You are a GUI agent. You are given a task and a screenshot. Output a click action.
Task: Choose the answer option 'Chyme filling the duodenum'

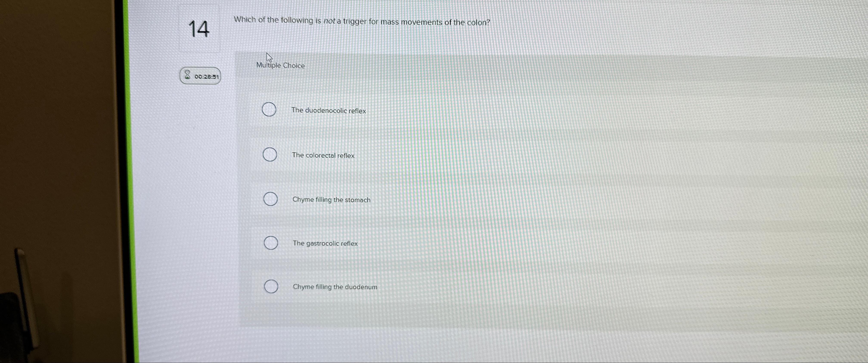[x=335, y=287]
